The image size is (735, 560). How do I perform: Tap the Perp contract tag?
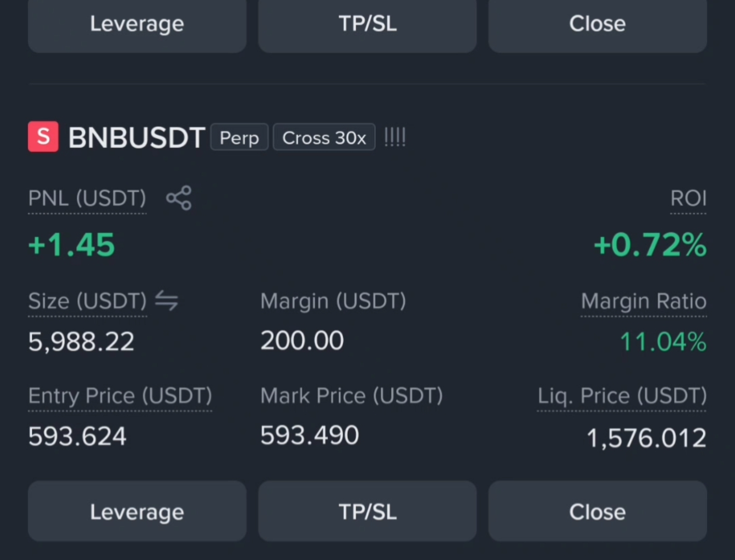pyautogui.click(x=239, y=137)
